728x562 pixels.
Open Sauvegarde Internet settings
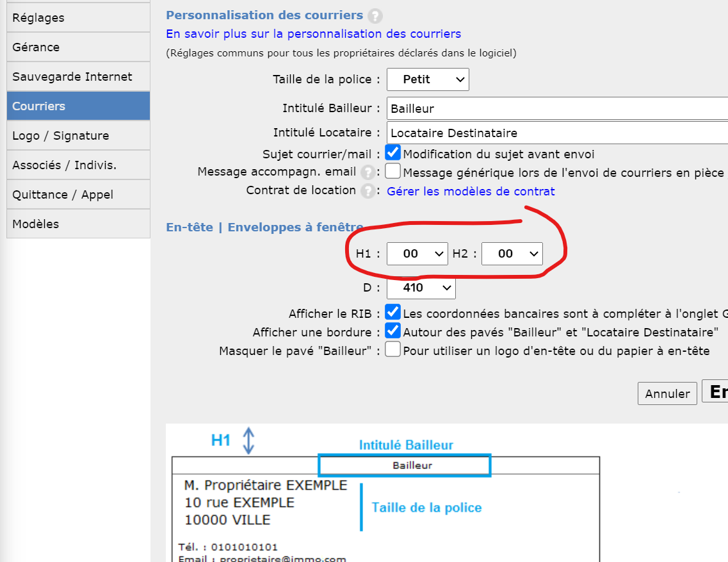78,77
